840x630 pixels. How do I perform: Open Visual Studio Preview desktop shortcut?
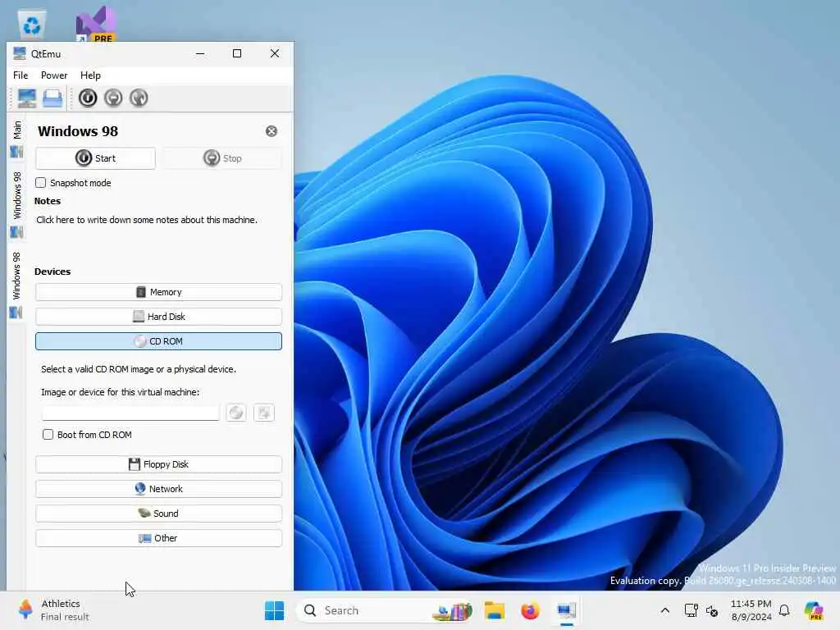pos(96,24)
